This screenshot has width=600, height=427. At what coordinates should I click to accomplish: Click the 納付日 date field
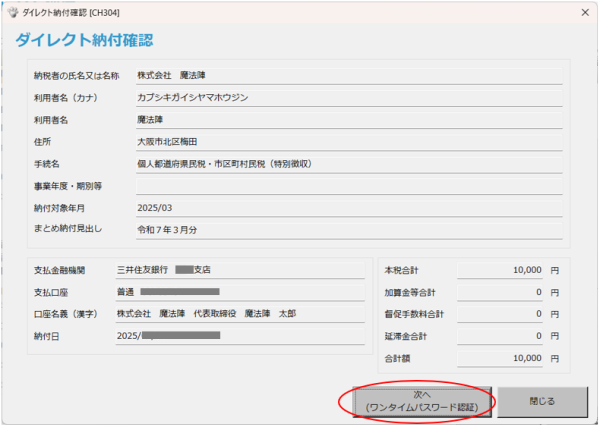click(x=240, y=336)
